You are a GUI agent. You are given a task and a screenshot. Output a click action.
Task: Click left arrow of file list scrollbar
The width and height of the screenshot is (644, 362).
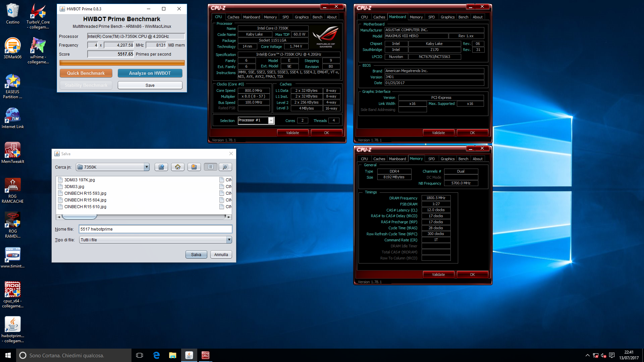(x=59, y=217)
